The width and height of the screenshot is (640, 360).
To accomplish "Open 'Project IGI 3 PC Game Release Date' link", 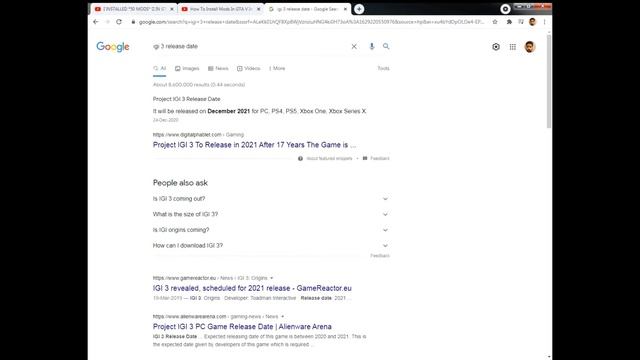I will 242,327.
